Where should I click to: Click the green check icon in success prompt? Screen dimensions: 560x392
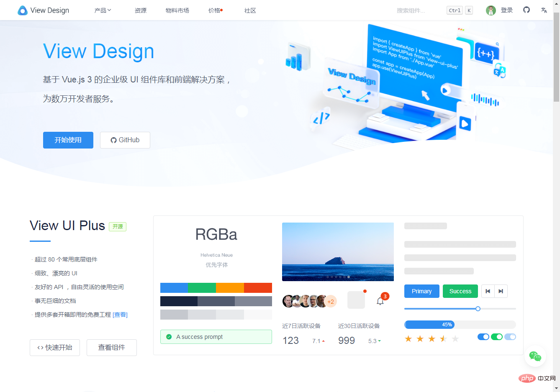pyautogui.click(x=169, y=337)
